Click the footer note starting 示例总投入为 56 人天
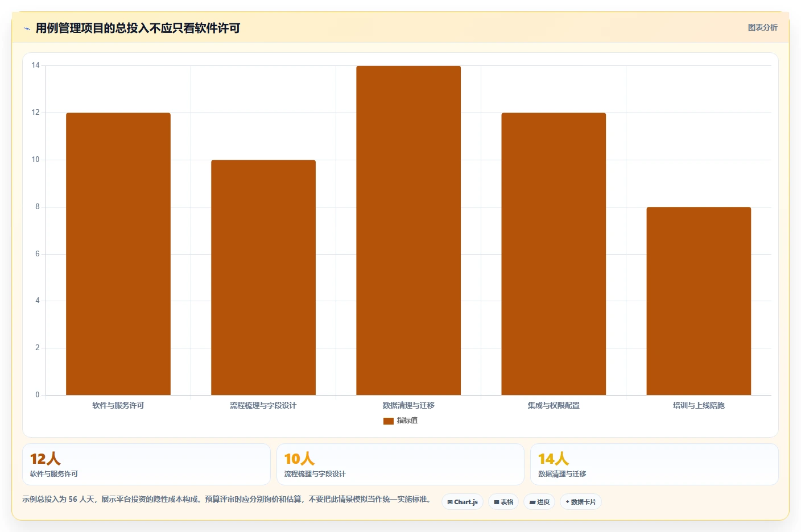Viewport: 801px width, 532px height. [x=226, y=499]
